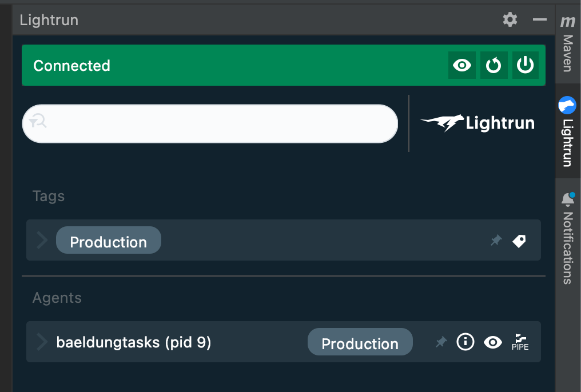Expand the Production tag chevron
Viewport: 581px width, 392px height.
coord(42,240)
